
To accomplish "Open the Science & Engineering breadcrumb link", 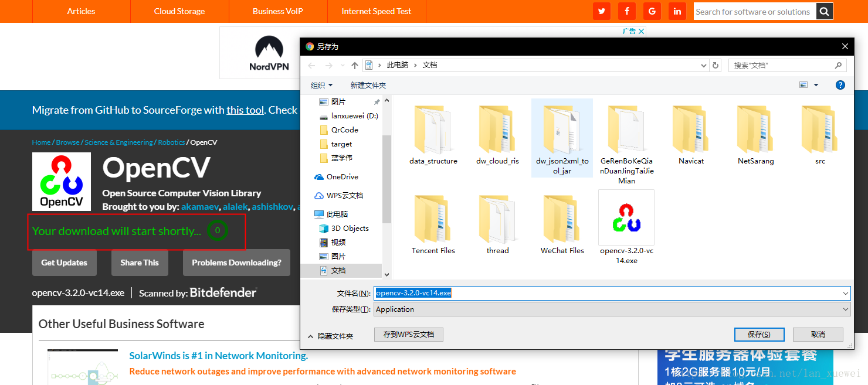I will [x=118, y=142].
